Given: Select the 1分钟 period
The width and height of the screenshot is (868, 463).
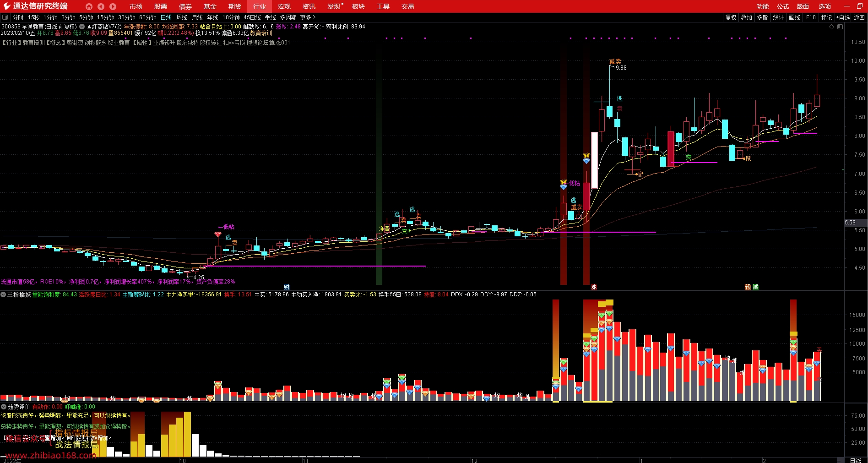Looking at the screenshot, I should pyautogui.click(x=50, y=17).
